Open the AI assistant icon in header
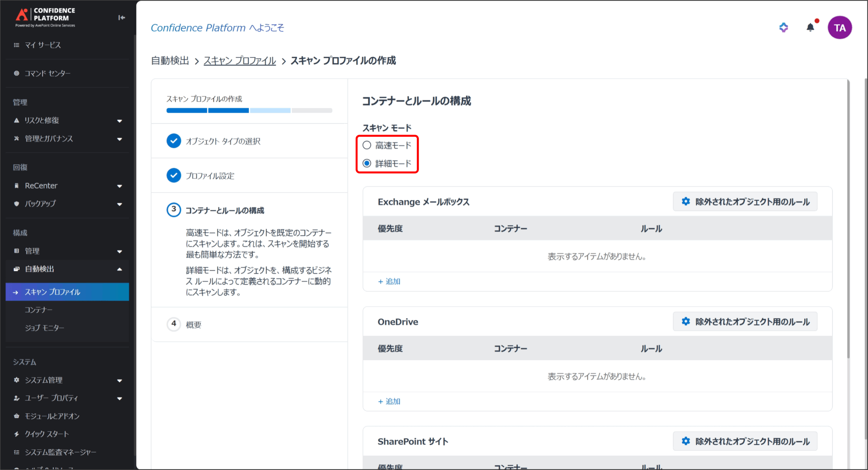The image size is (868, 470). [x=783, y=27]
